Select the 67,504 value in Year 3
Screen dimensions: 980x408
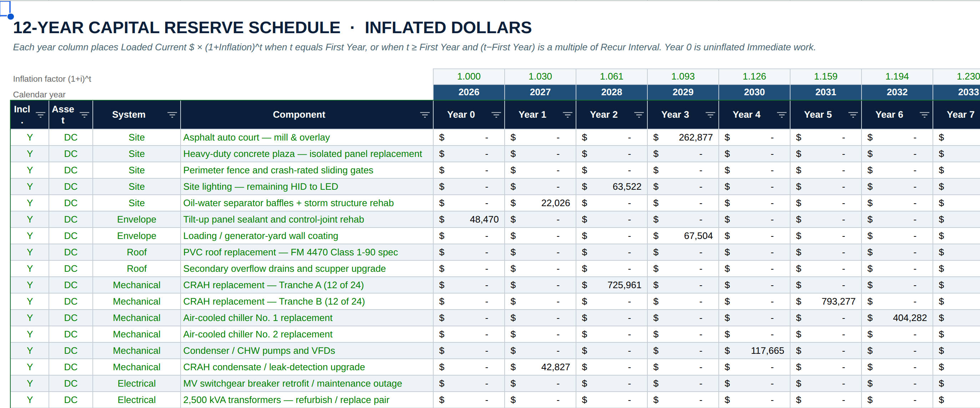tap(683, 236)
